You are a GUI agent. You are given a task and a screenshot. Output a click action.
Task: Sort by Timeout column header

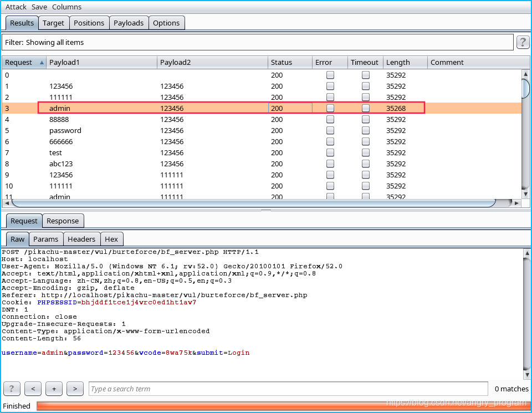coord(365,62)
